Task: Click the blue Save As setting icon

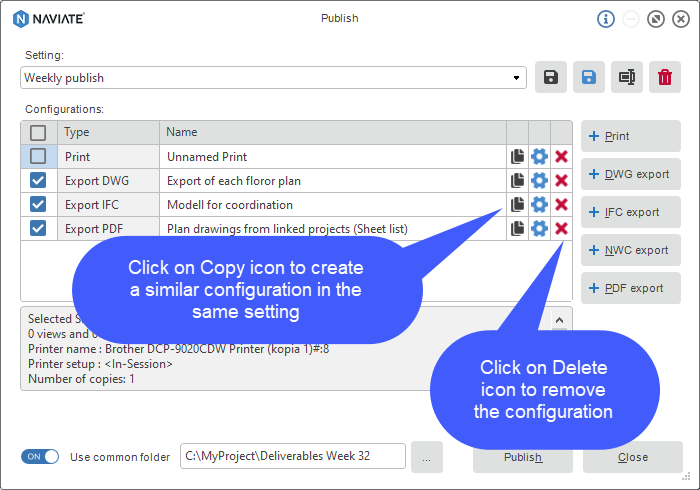Action: pos(588,77)
